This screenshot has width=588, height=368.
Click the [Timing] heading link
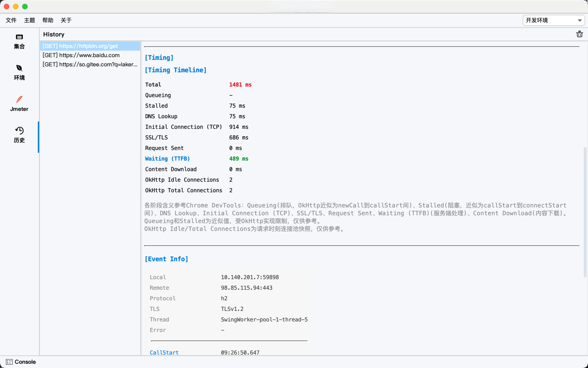(x=159, y=57)
